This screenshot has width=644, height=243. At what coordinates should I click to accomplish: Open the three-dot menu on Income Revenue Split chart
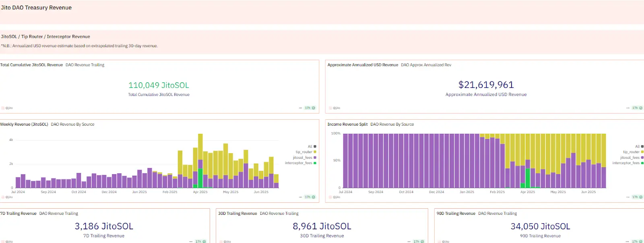[628, 197]
